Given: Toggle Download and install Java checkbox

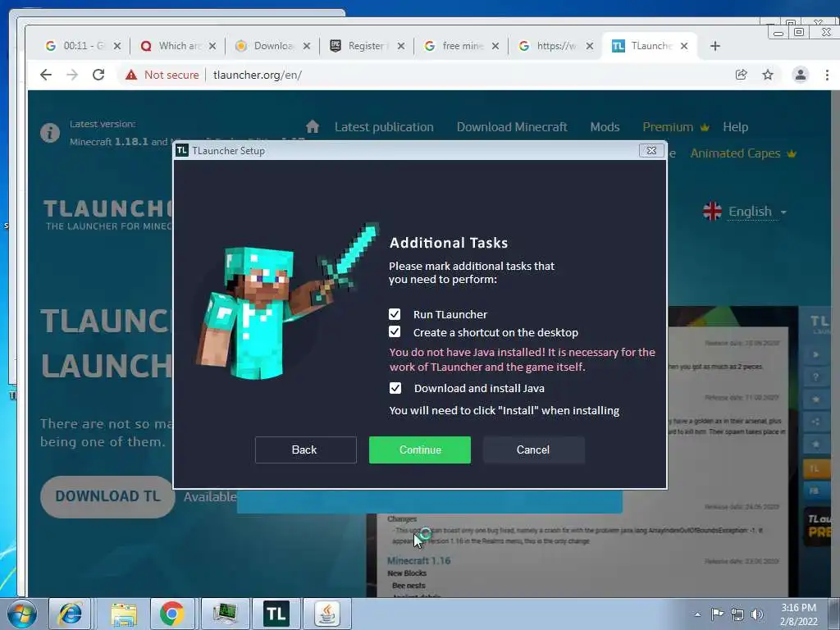Looking at the screenshot, I should pos(395,388).
